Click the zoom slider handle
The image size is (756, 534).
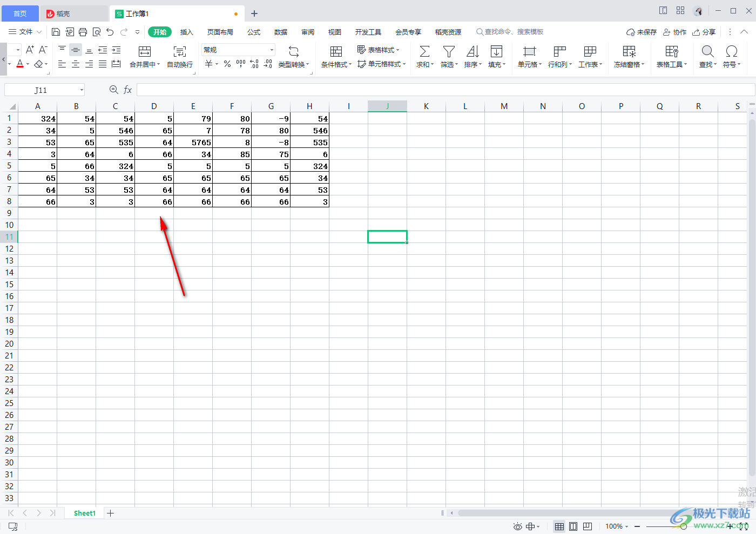tap(684, 526)
